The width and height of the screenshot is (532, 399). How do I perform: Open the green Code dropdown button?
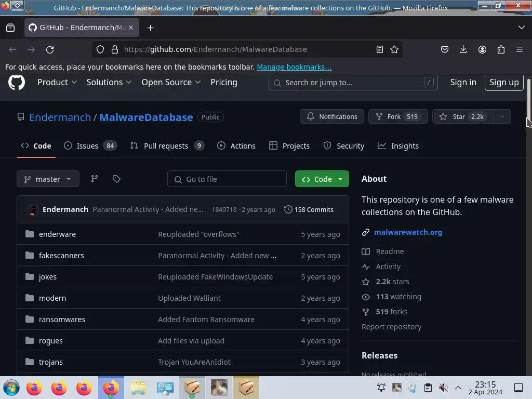point(322,179)
